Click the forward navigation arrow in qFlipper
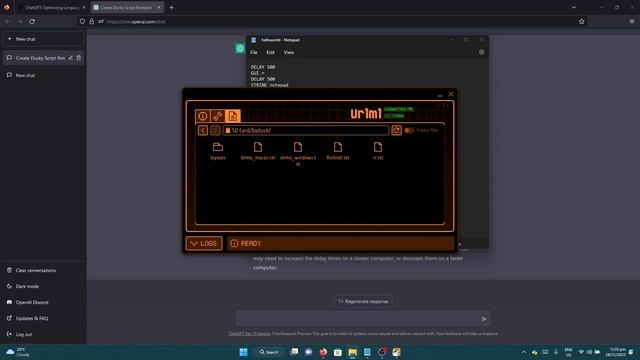This screenshot has height=360, width=640. point(215,130)
